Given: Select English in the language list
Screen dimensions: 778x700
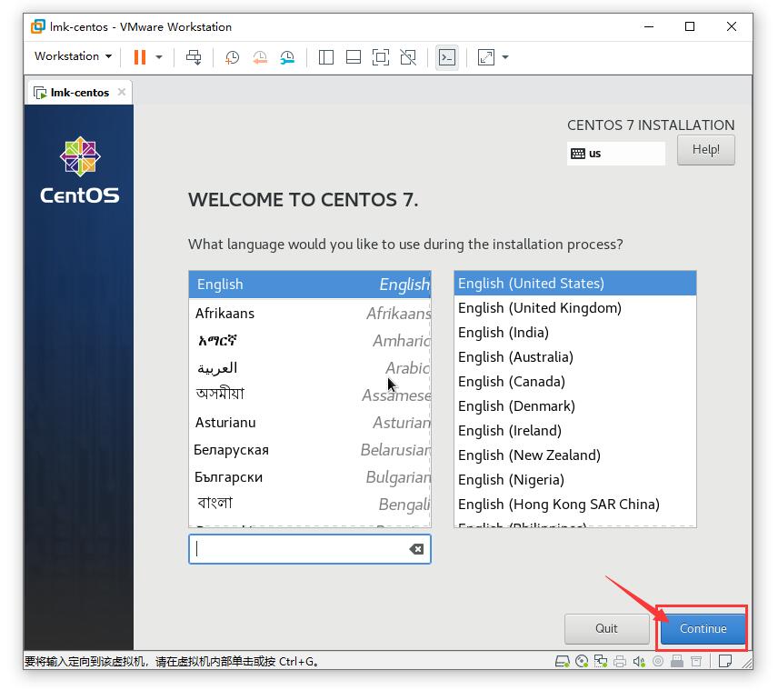Looking at the screenshot, I should 310,285.
